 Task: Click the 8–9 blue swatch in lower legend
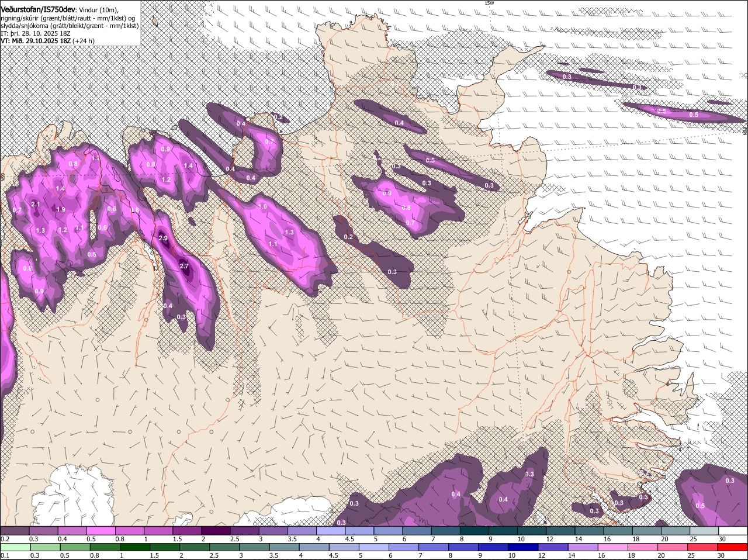coord(463,548)
